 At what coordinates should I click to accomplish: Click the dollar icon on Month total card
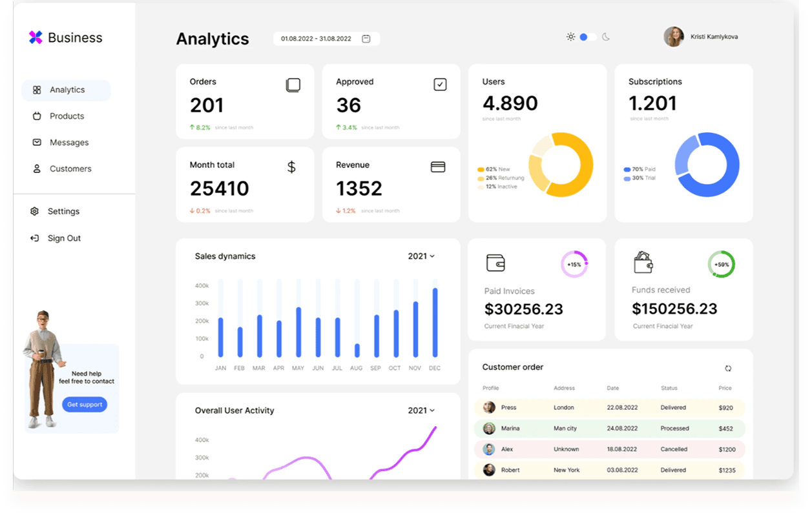click(291, 167)
